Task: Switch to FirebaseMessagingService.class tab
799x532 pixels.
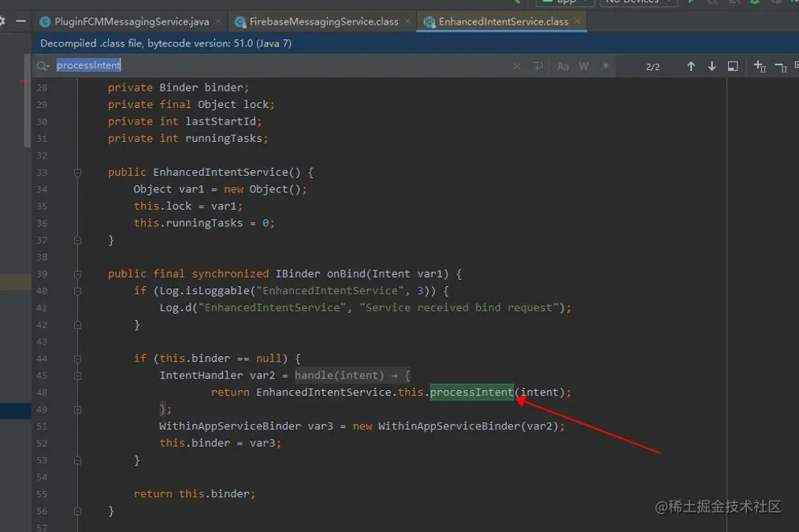Action: pyautogui.click(x=324, y=22)
